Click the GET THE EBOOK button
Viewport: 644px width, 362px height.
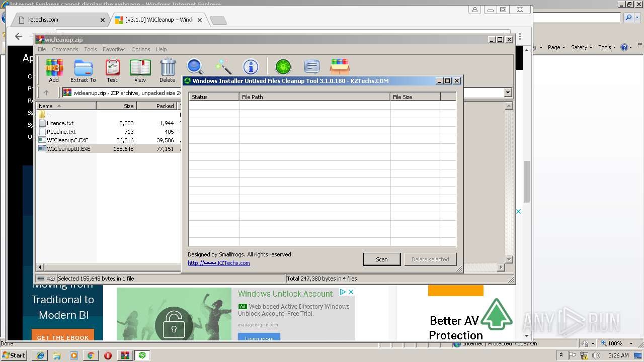(x=63, y=336)
